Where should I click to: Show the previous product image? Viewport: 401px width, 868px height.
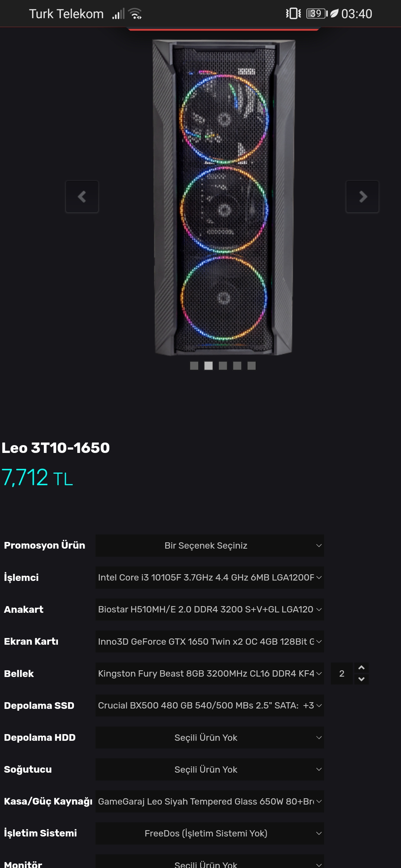(x=82, y=197)
